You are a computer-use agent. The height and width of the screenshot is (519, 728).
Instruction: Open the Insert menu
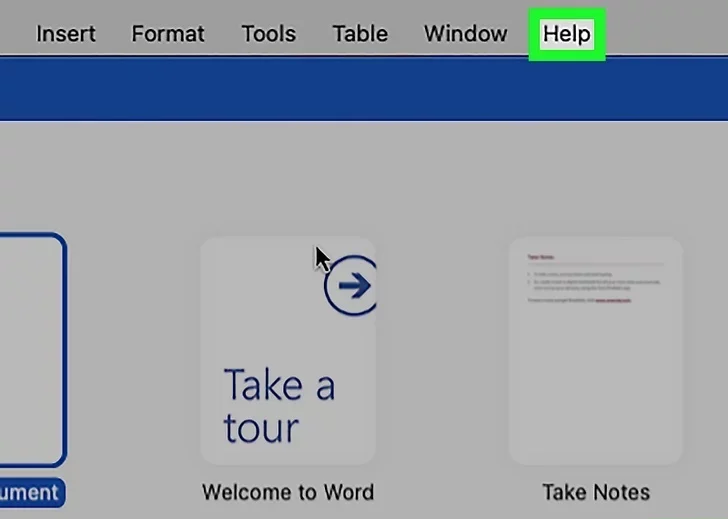pyautogui.click(x=66, y=34)
